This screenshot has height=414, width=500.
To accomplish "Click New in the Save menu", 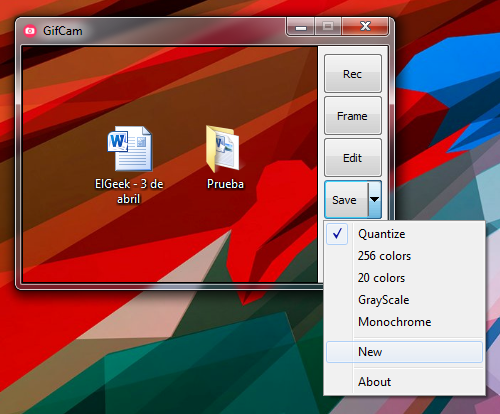I will click(404, 352).
